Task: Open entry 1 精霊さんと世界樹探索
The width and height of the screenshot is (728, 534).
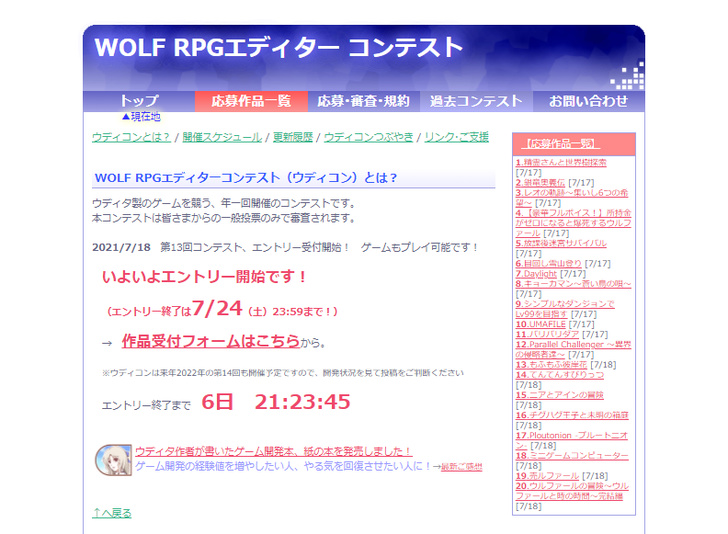Action: pos(561,162)
